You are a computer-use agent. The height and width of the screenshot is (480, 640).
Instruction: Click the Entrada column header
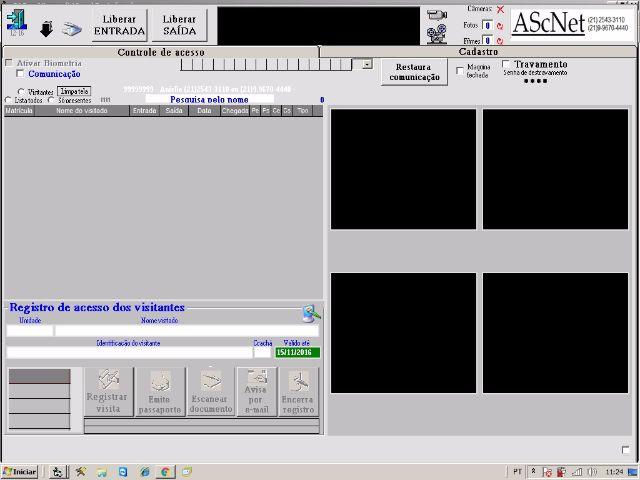(x=144, y=111)
